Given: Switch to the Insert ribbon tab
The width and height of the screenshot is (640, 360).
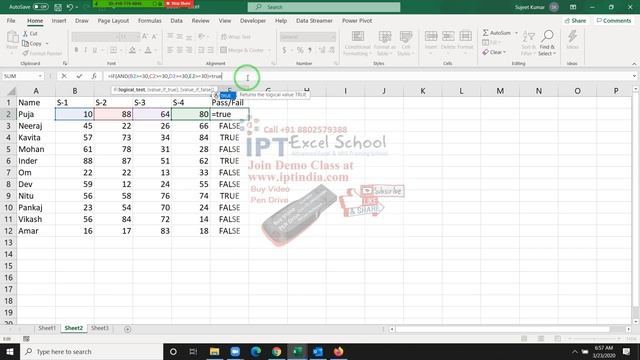Looking at the screenshot, I should pos(59,20).
